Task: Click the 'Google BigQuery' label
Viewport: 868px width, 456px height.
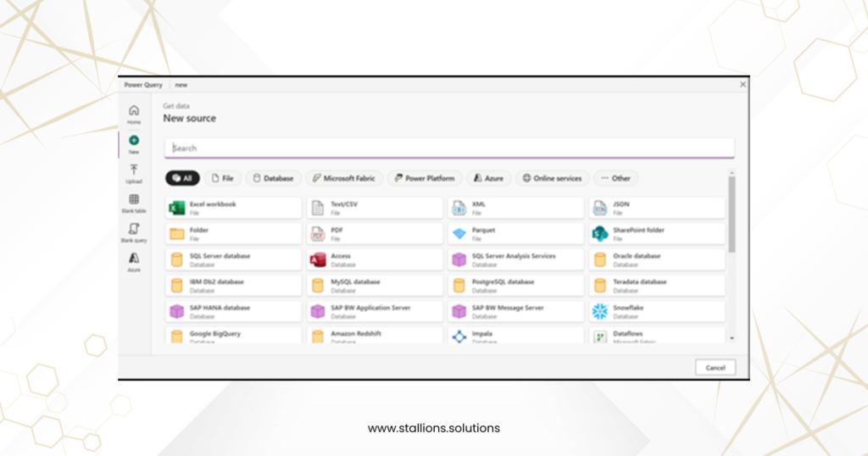Action: point(215,334)
